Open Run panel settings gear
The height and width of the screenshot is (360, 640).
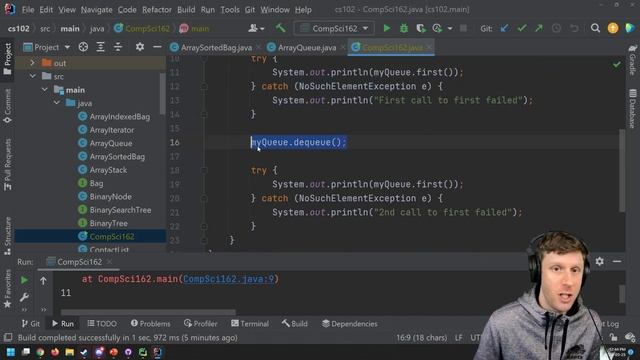600,261
